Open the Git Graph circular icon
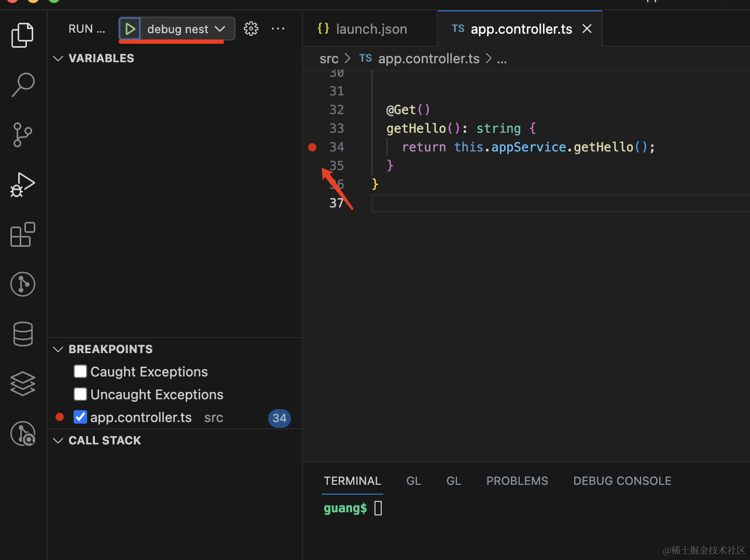750x560 pixels. 23,284
